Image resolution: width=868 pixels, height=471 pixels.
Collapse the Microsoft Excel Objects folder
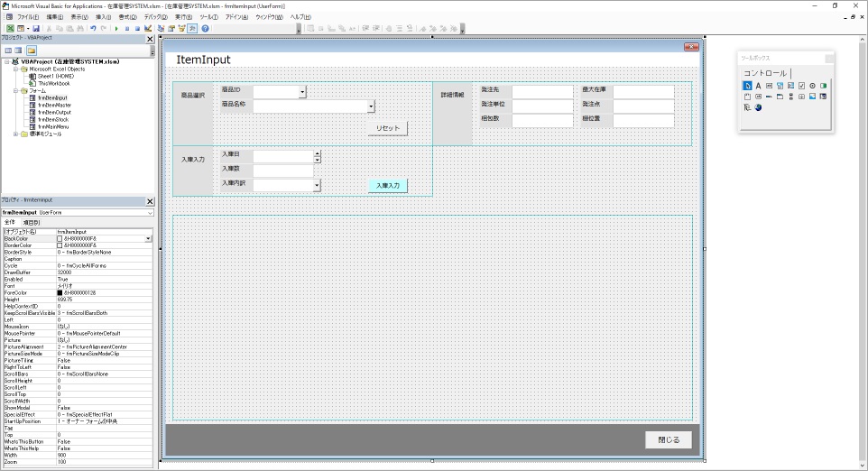point(16,69)
